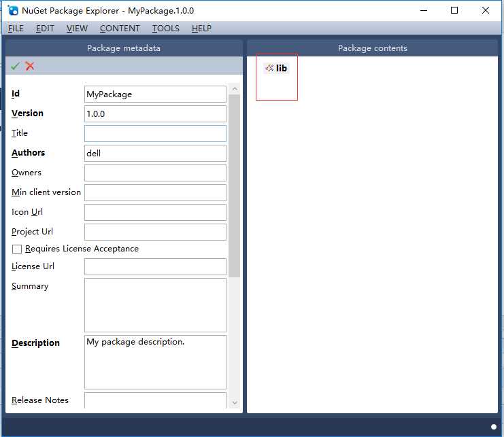504x437 pixels.
Task: Open the FILE menu
Action: pos(16,29)
